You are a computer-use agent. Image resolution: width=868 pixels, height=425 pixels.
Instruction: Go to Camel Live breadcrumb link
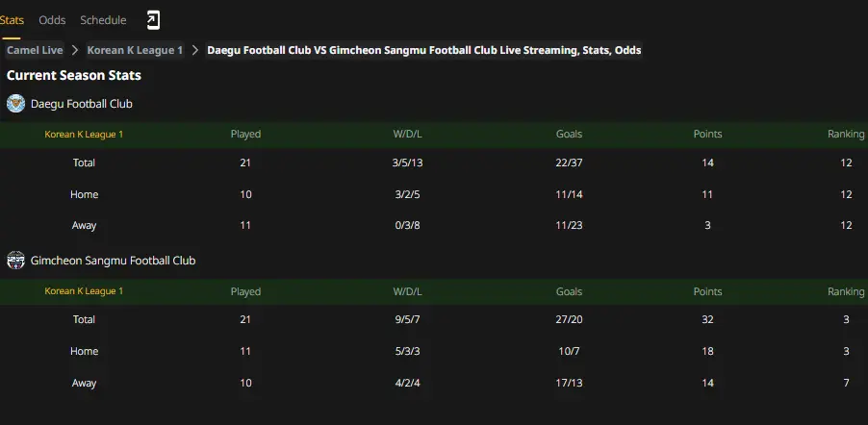coord(35,50)
